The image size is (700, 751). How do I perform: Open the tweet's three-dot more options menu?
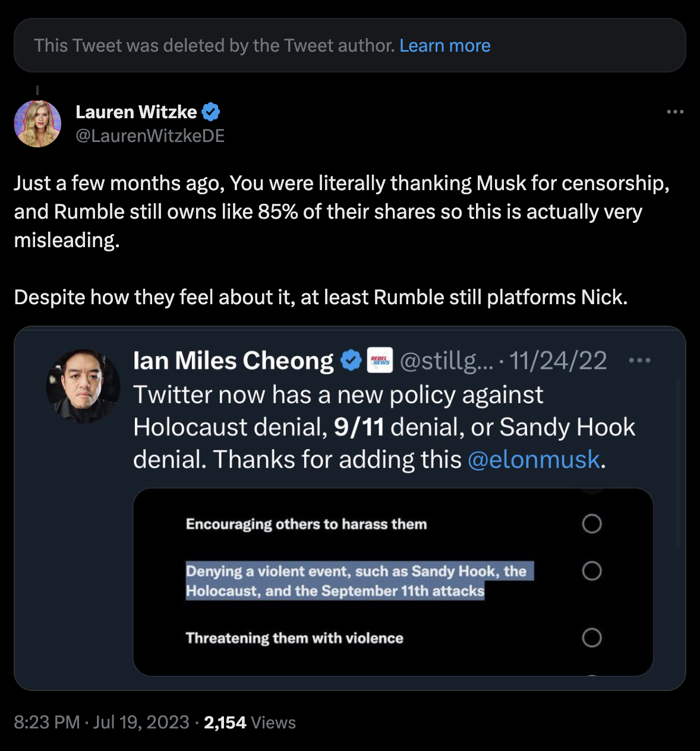tap(675, 112)
